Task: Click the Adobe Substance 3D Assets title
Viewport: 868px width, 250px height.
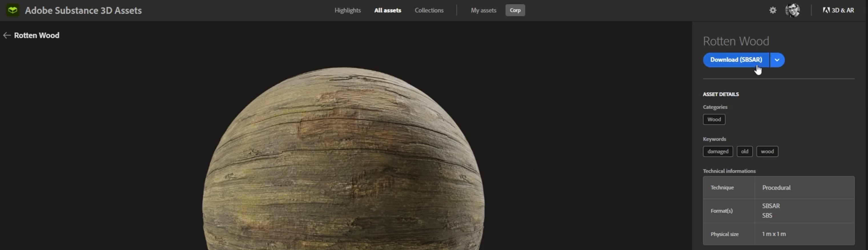Action: click(x=83, y=11)
